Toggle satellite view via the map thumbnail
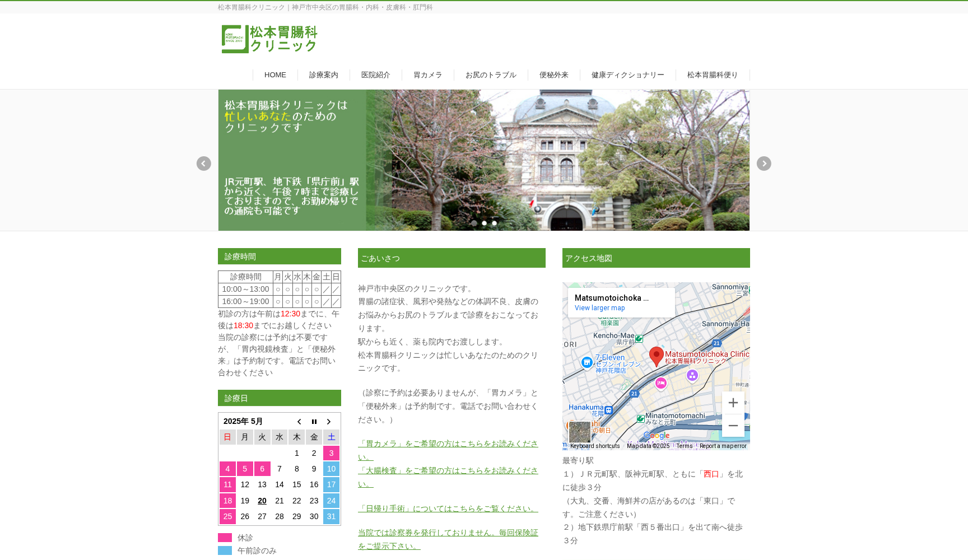This screenshot has height=560, width=968. (x=580, y=432)
